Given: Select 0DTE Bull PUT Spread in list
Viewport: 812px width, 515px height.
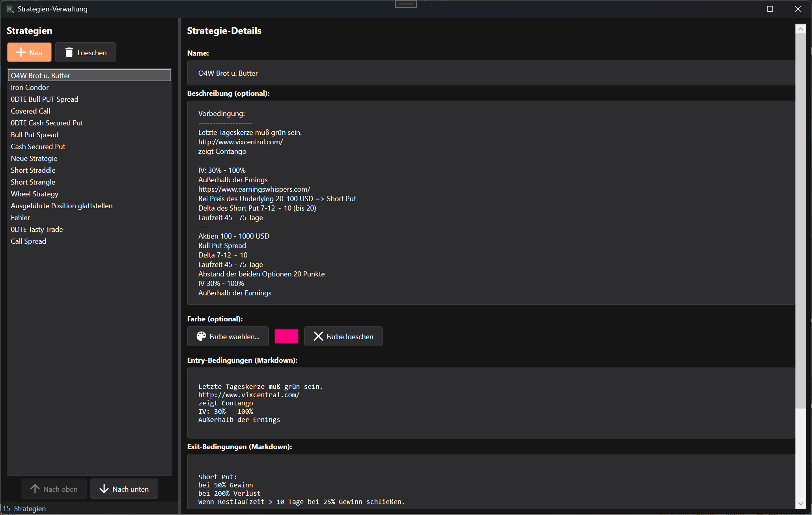Looking at the screenshot, I should (x=45, y=99).
